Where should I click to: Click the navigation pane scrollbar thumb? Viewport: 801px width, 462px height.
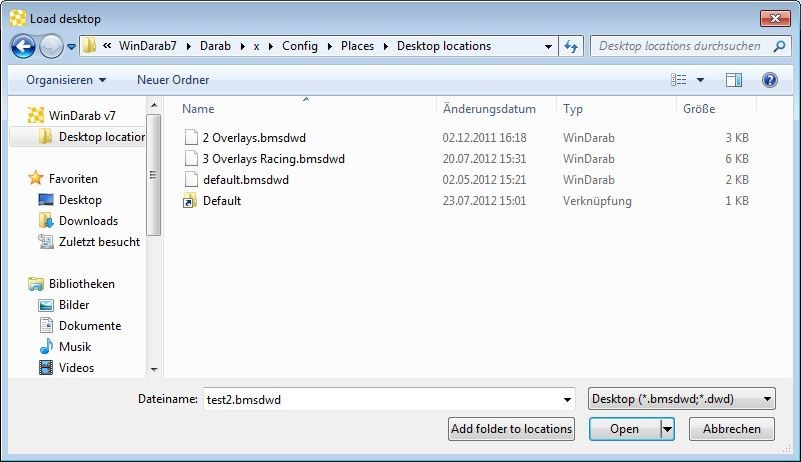(x=154, y=175)
